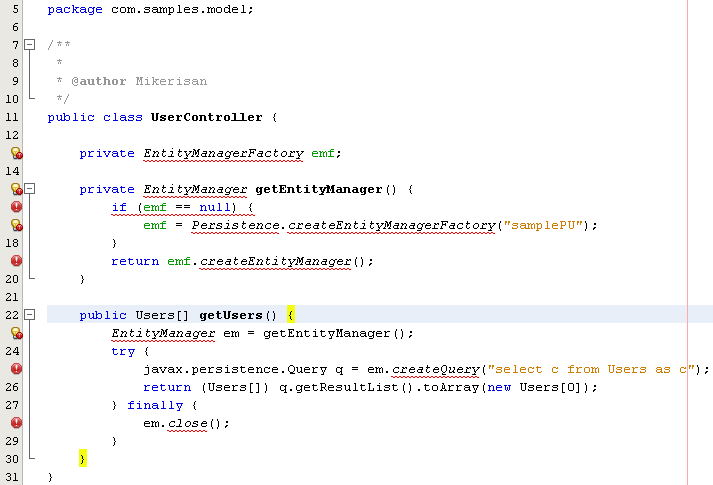Screen dimensions: 713x485
Task: Open the lightbulb hint beside getEntityManager declaration
Action: [x=16, y=189]
